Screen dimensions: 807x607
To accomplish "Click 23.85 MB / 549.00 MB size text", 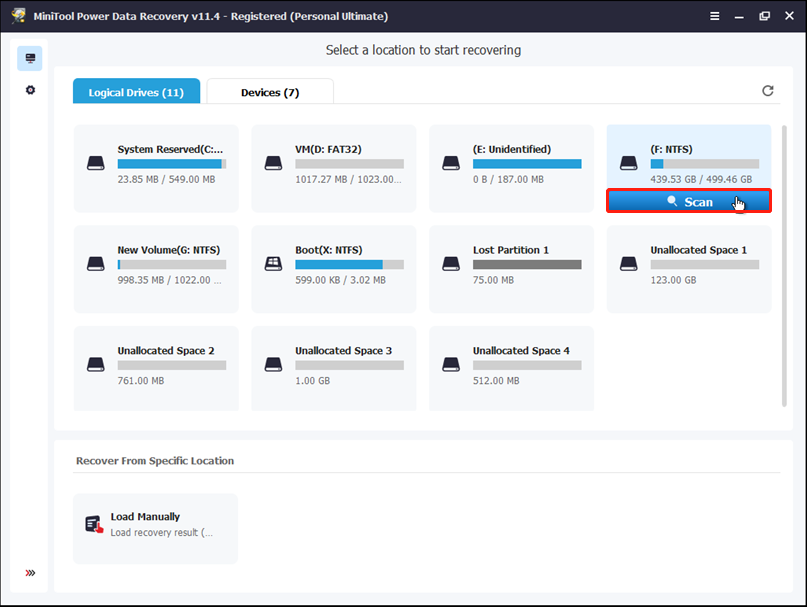I will pyautogui.click(x=166, y=179).
